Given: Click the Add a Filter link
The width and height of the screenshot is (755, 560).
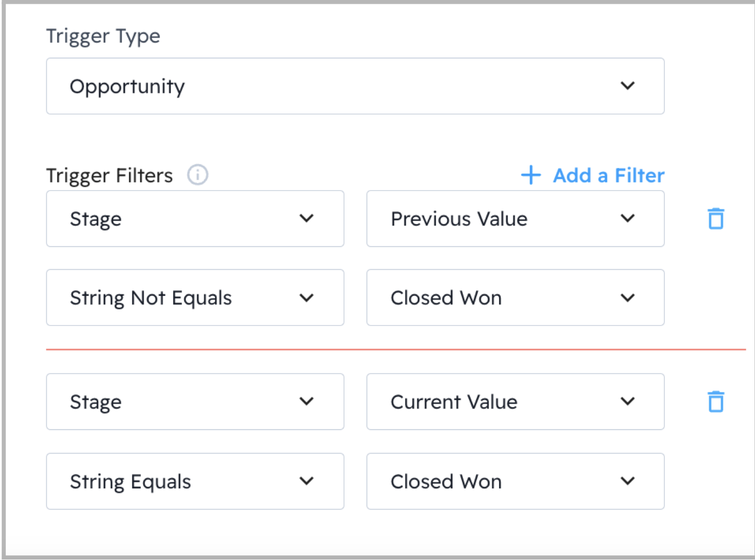Looking at the screenshot, I should click(608, 175).
